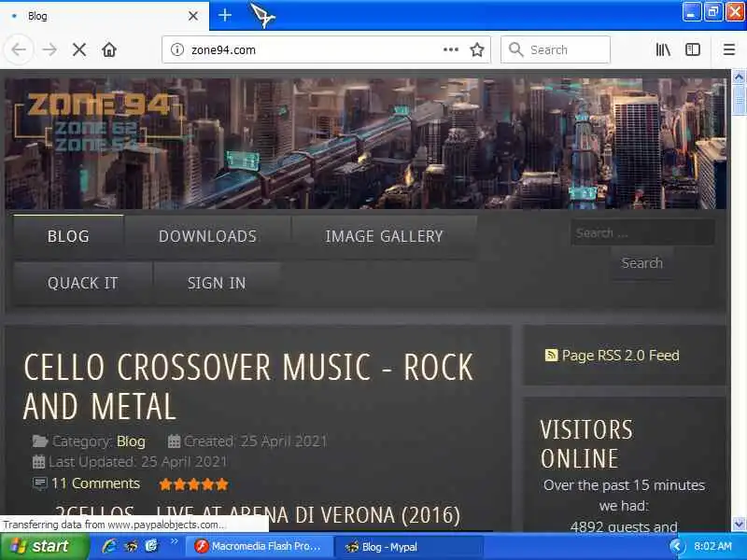Click the scrollbar up arrow
Image resolution: width=747 pixels, height=560 pixels.
(739, 77)
